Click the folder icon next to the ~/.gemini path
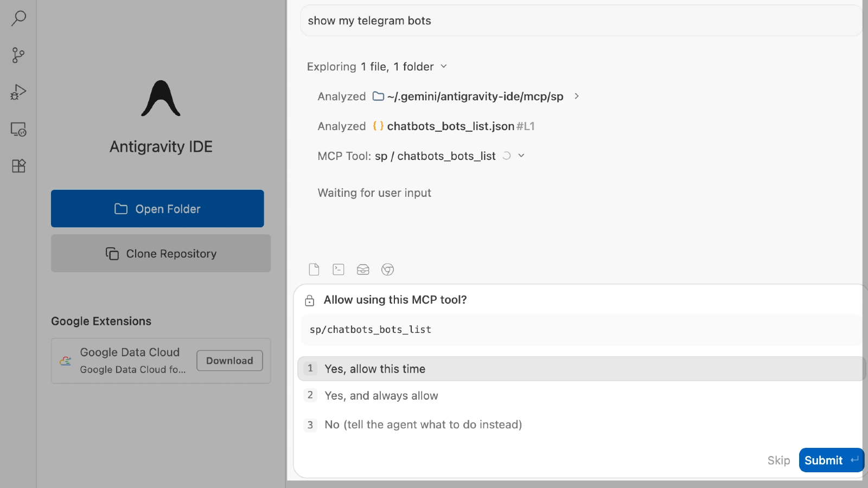This screenshot has width=868, height=488. 378,97
